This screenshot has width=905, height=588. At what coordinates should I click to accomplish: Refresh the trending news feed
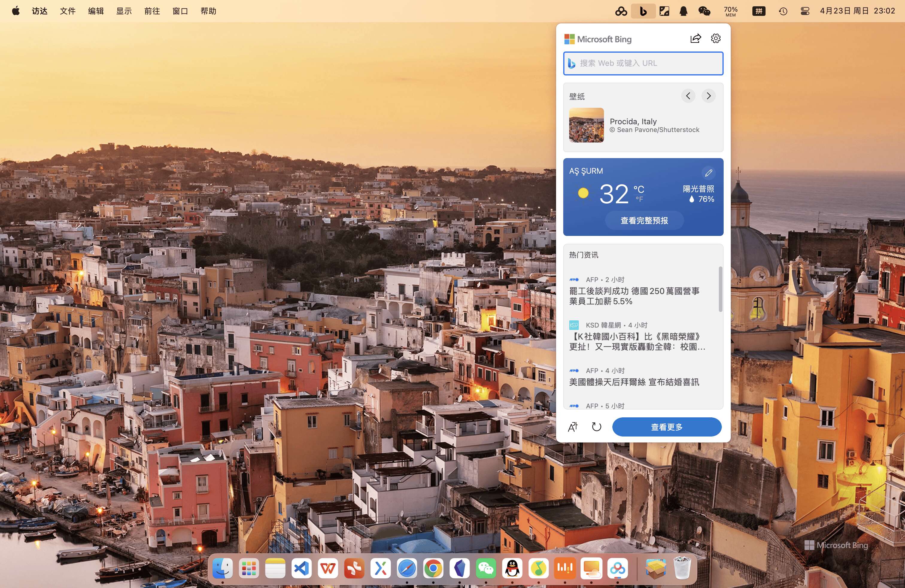click(596, 427)
